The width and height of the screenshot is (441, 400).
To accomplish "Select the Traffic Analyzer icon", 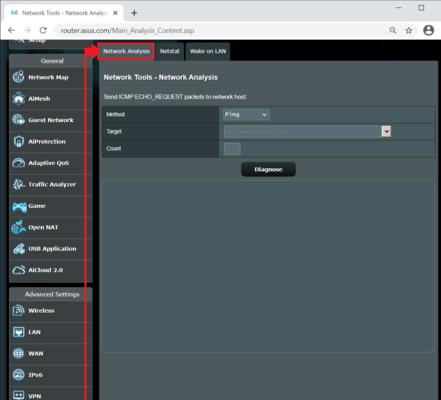I will click(19, 184).
